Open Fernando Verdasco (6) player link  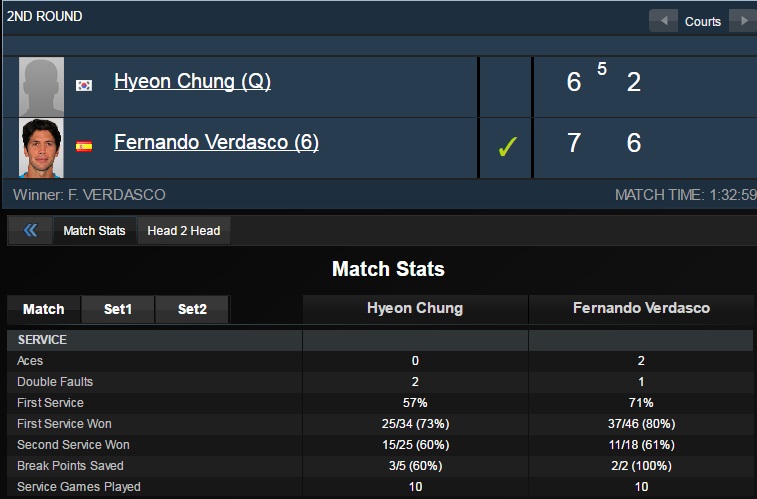(x=216, y=142)
